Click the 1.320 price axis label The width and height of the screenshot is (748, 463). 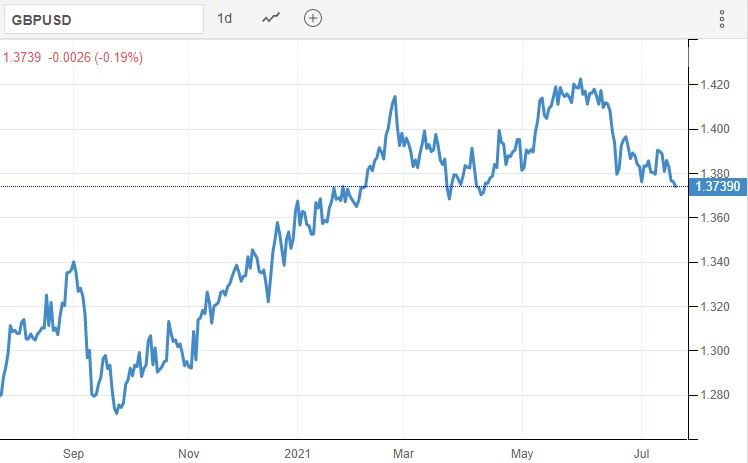(x=715, y=306)
